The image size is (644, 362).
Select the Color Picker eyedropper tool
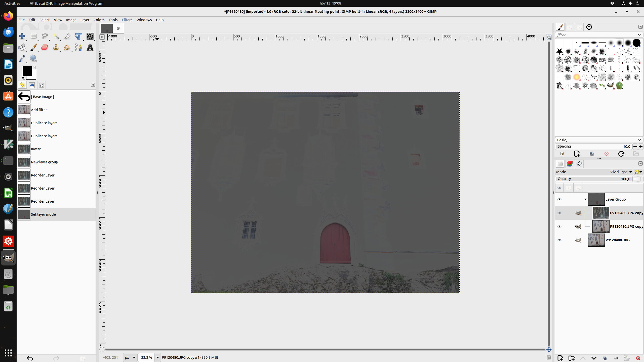[x=22, y=59]
